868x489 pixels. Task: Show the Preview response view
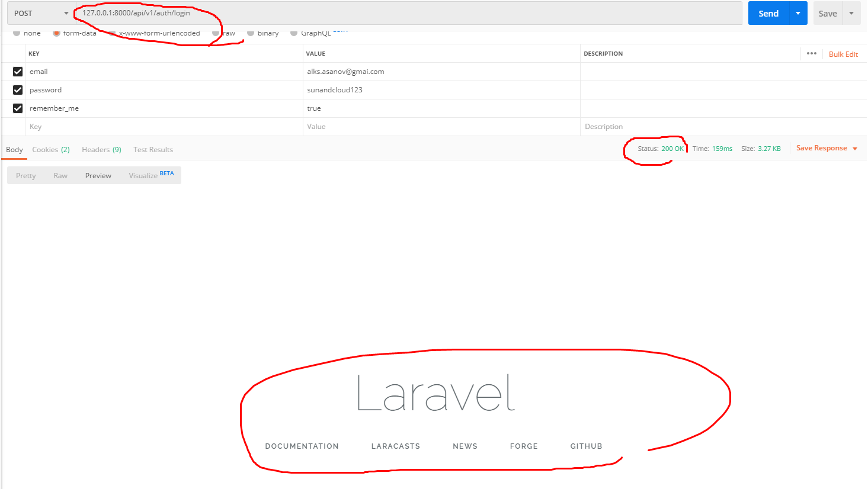98,176
